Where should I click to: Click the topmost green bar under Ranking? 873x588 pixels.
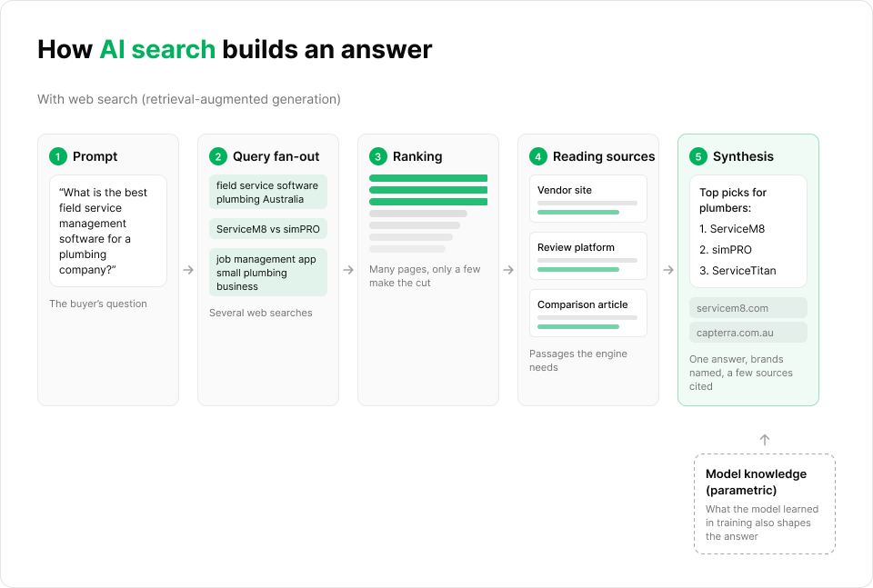(x=428, y=178)
